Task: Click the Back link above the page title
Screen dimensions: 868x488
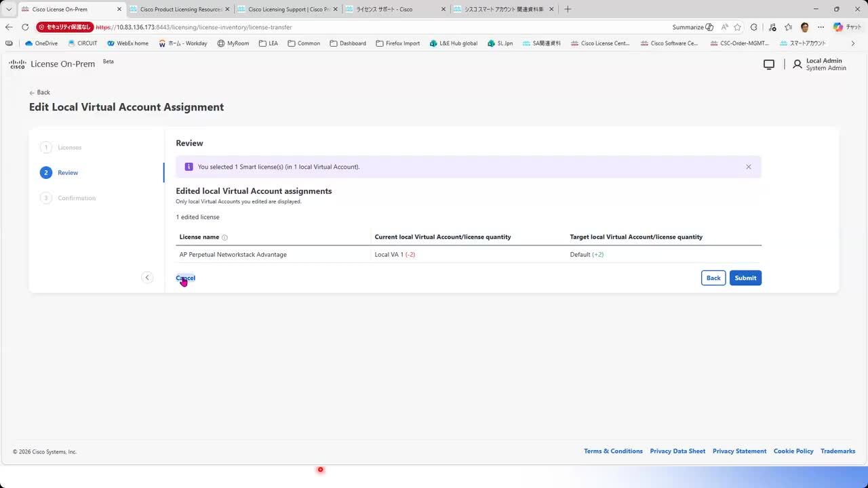Action: click(x=40, y=92)
